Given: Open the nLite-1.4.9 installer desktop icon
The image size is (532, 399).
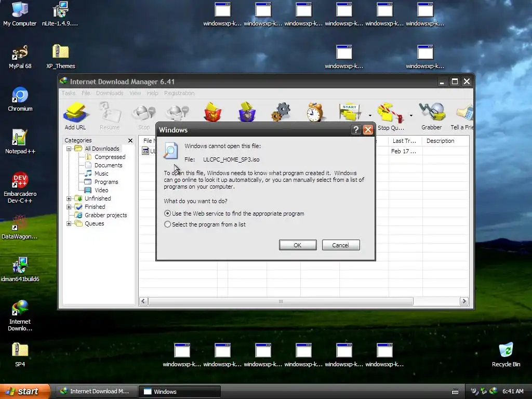Looking at the screenshot, I should (60, 14).
